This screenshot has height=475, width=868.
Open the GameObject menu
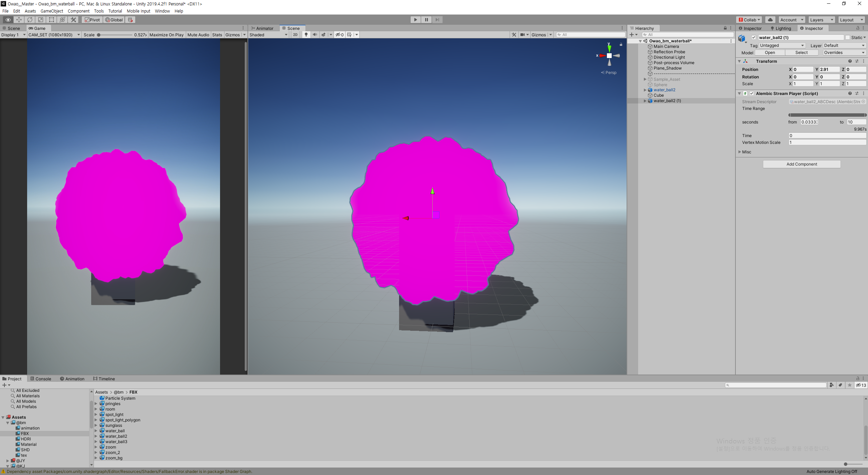pos(52,11)
